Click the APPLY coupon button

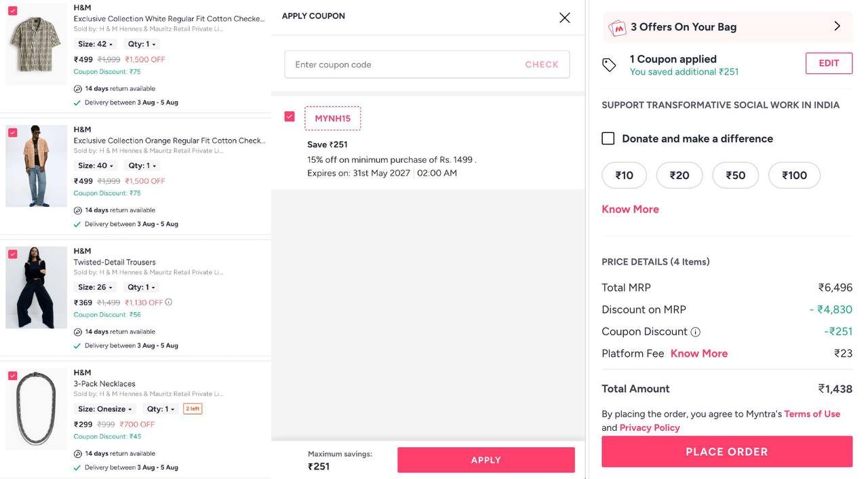click(486, 460)
